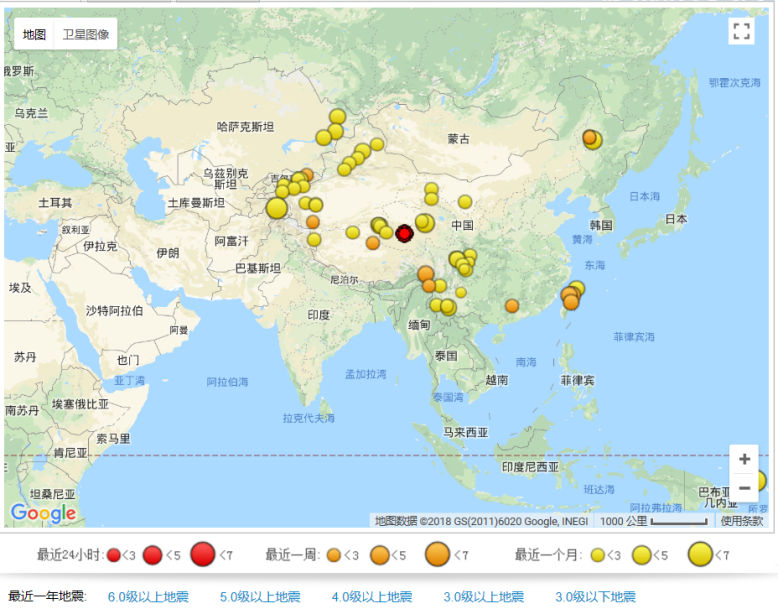Screen dimensions: 778x614
Task: Open 4.0级以上地震 earthquake list
Action: [x=372, y=596]
